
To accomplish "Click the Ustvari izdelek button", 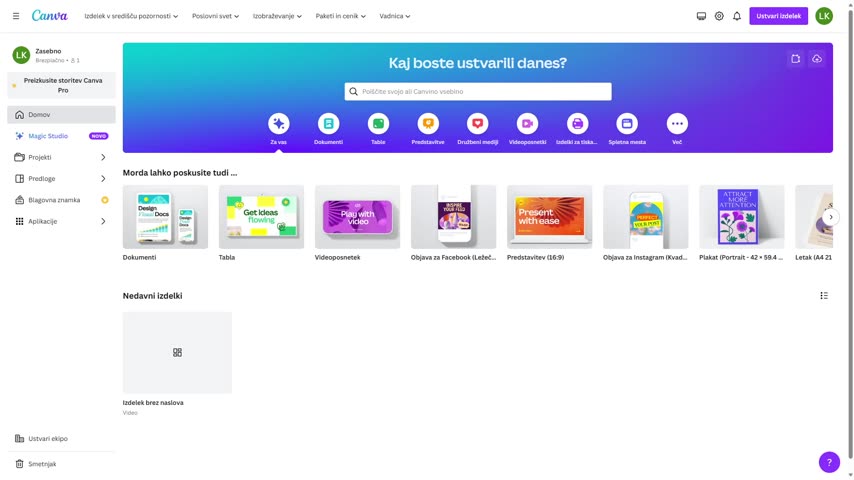I will click(778, 16).
